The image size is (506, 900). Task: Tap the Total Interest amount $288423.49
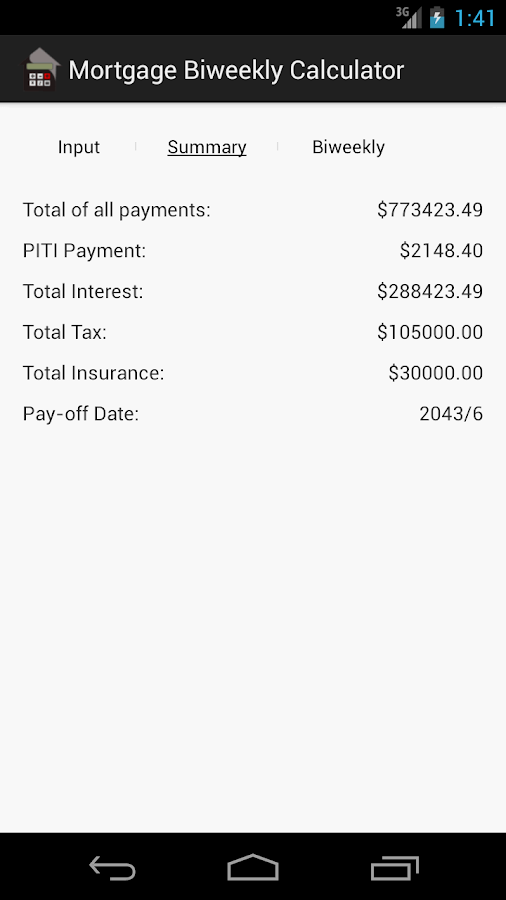[430, 292]
